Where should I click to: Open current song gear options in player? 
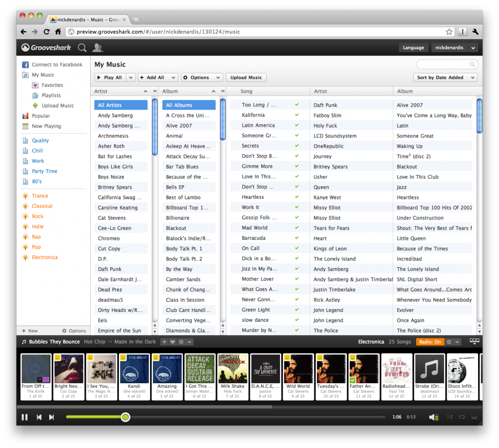pos(181,342)
